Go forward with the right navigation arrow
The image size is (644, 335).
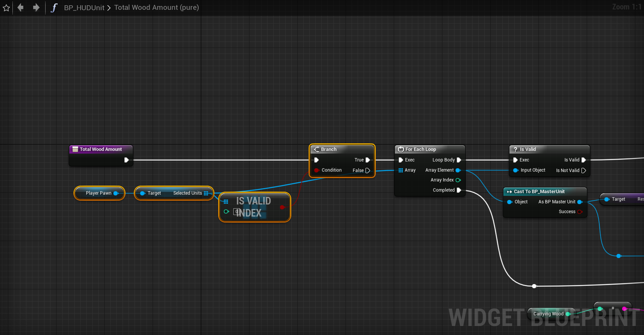(36, 7)
